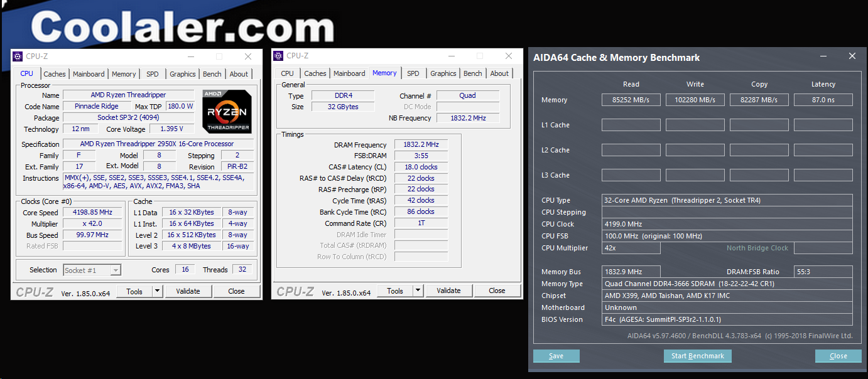Image resolution: width=868 pixels, height=379 pixels.
Task: Click the Memory Write result 102280 MB/s
Action: 695,100
